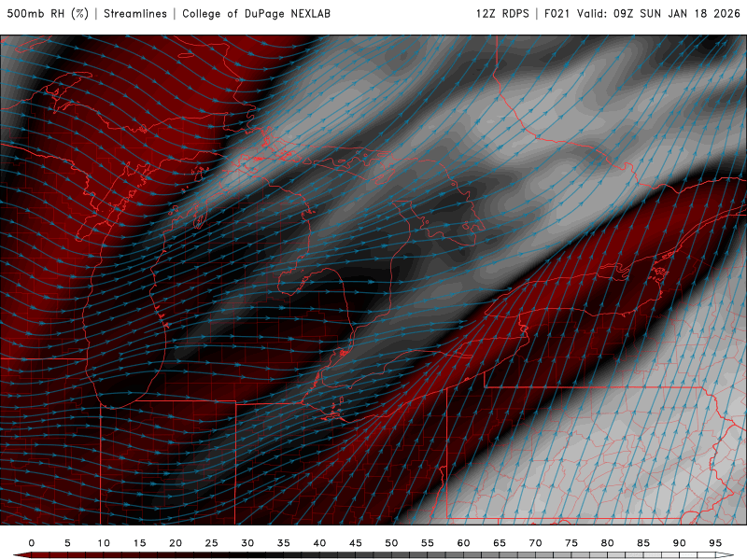Click the "Streamlines" label in header
The width and height of the screenshot is (747, 560).
[135, 13]
